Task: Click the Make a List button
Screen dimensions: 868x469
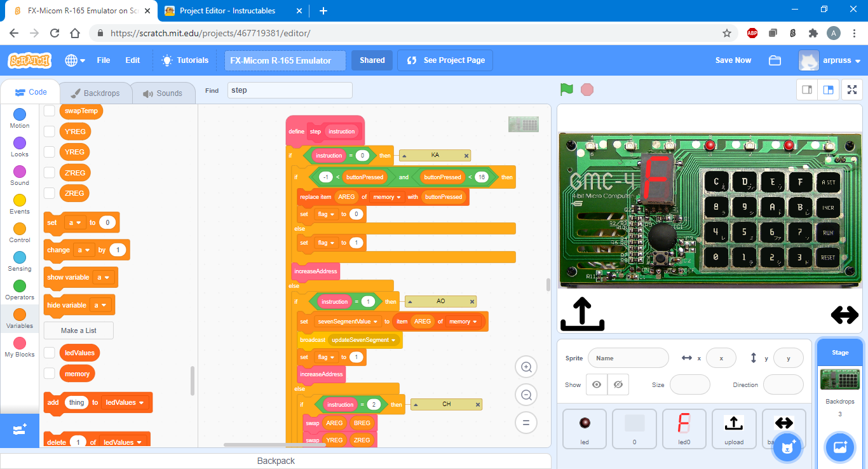Action: click(79, 330)
